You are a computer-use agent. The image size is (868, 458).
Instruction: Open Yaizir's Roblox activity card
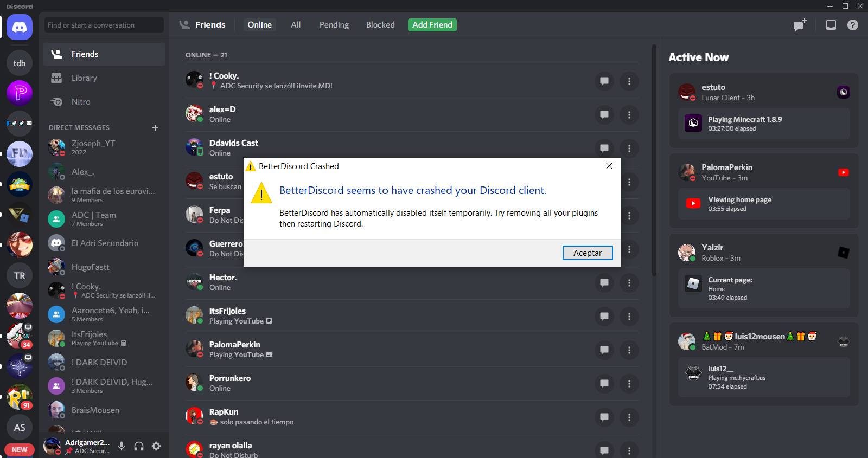click(x=764, y=275)
